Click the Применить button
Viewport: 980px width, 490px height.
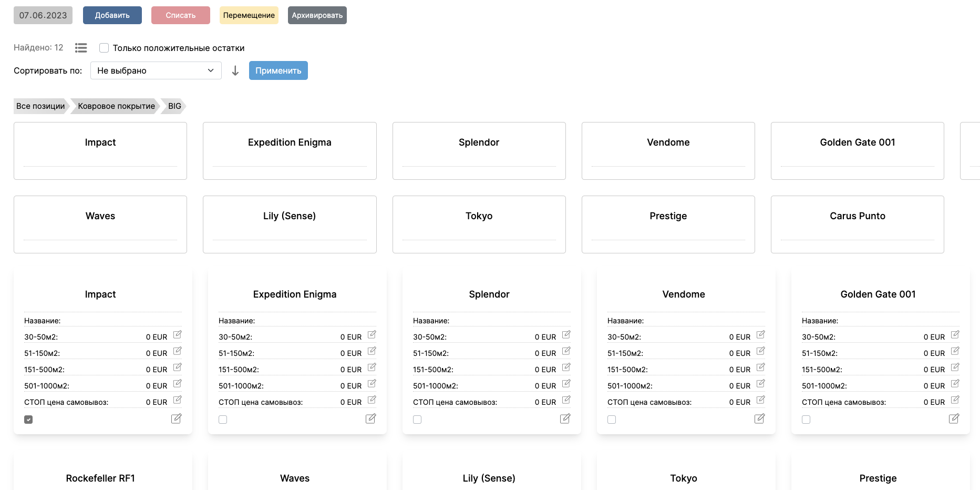[x=278, y=70]
